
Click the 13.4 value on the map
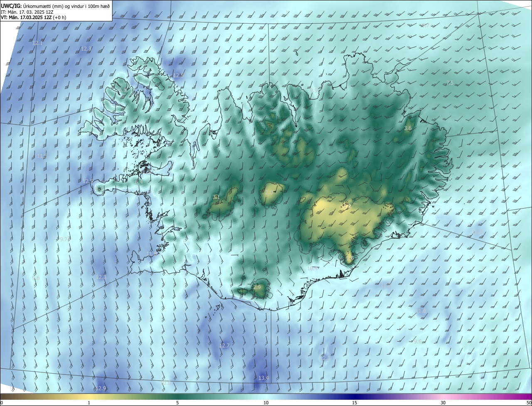coord(264,378)
